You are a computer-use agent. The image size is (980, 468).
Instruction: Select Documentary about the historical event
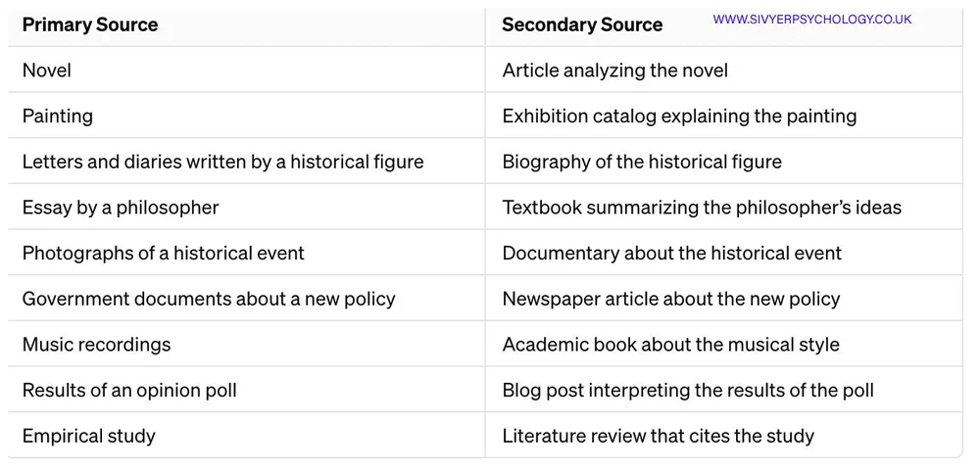point(671,253)
